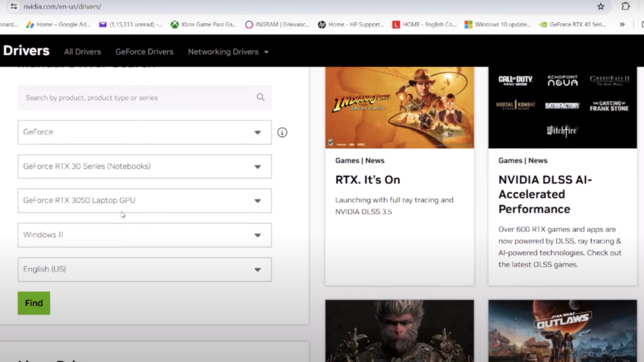Go to the GeForce Drivers tab

144,52
